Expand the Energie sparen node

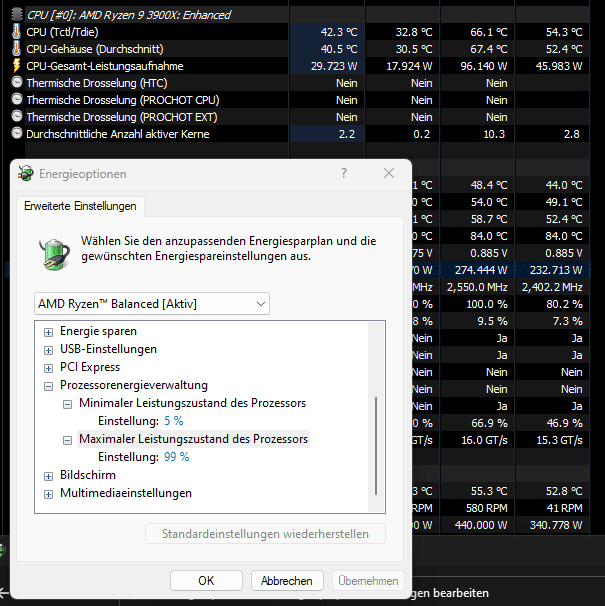[48, 332]
